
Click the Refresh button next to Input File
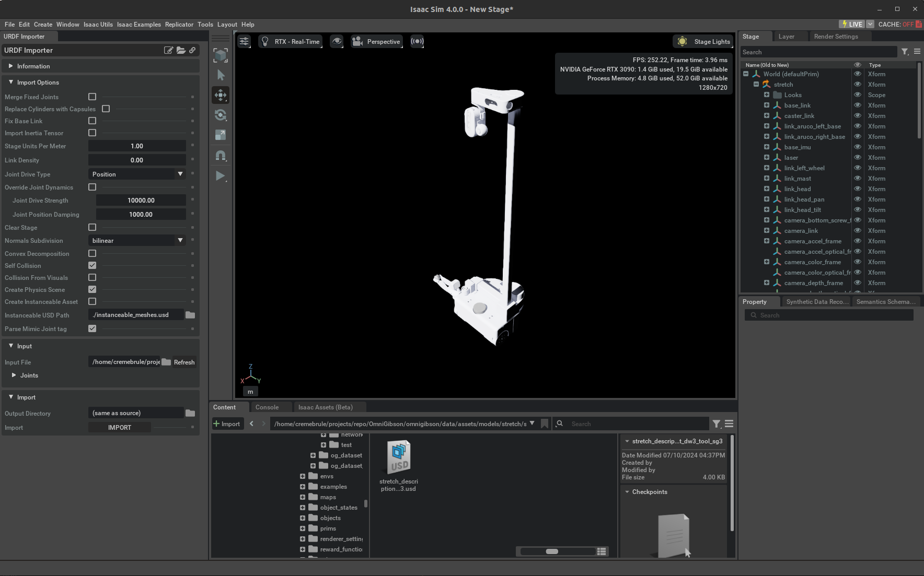[184, 362]
